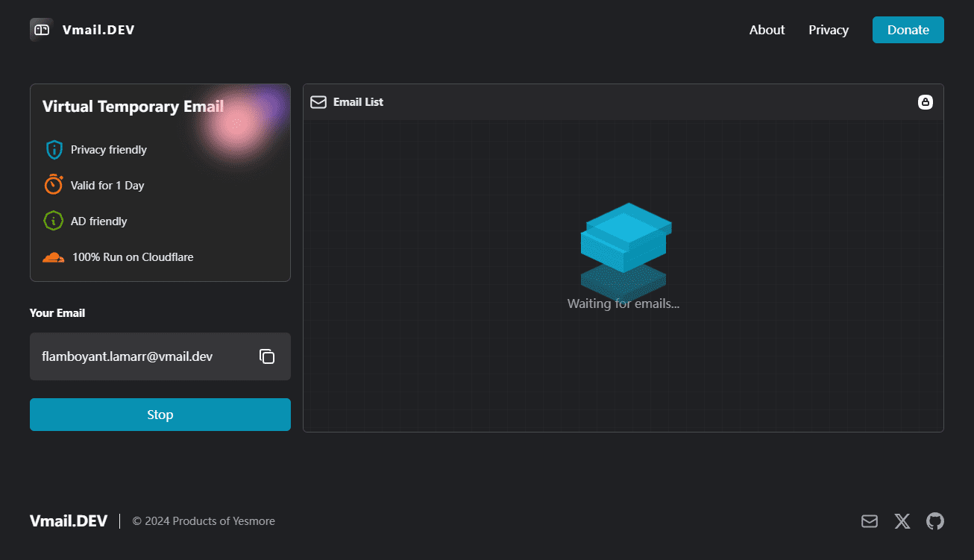
Task: Click the lock icon in Email List header
Action: 925,102
